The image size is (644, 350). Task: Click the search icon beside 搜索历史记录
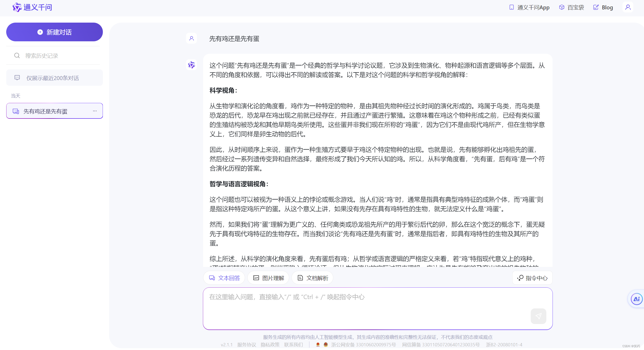pos(17,55)
